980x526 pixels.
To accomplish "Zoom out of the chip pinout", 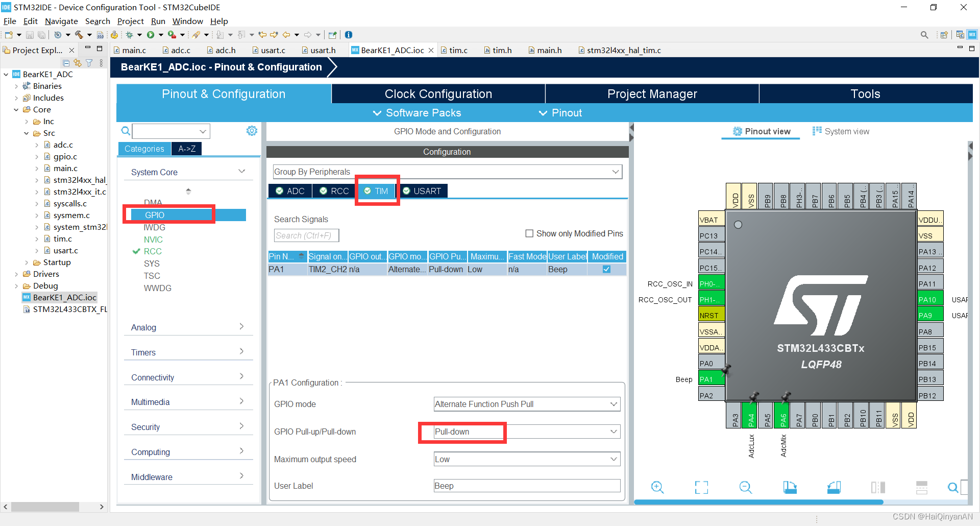I will pos(746,488).
